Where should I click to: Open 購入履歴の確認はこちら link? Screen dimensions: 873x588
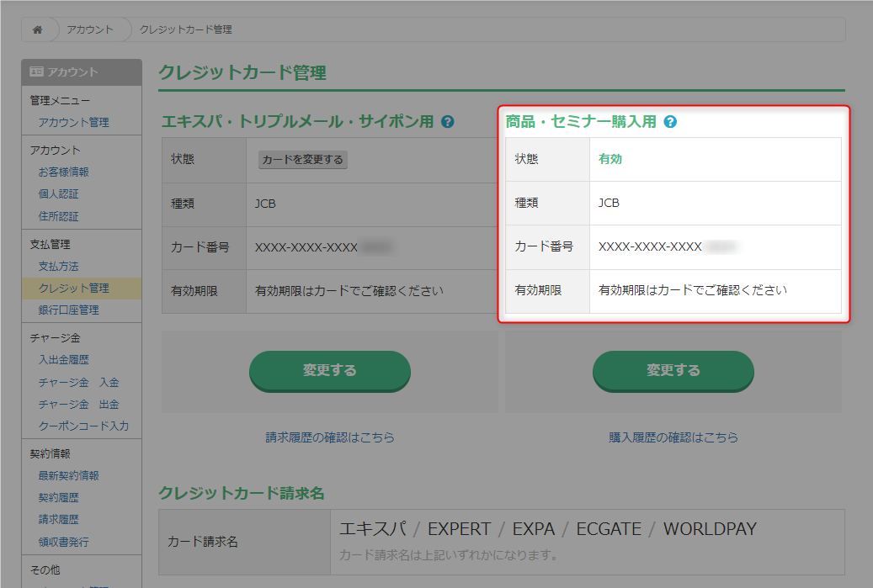point(673,437)
